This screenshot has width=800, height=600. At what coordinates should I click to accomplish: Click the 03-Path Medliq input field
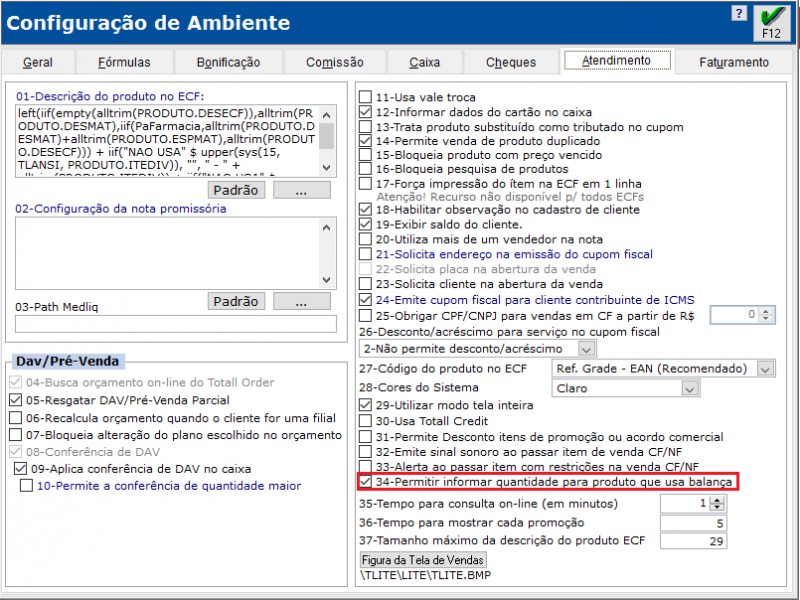pos(176,324)
